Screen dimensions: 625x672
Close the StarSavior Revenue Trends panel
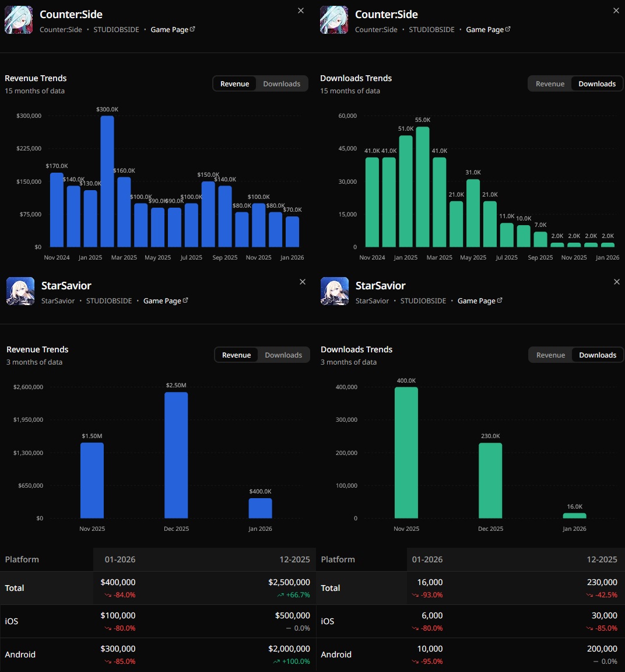coord(303,282)
